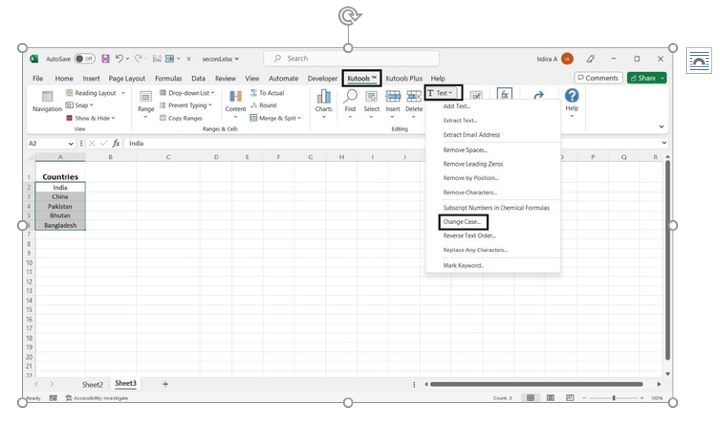Switch to Sheet2 tab
The image size is (720, 426).
tap(92, 384)
